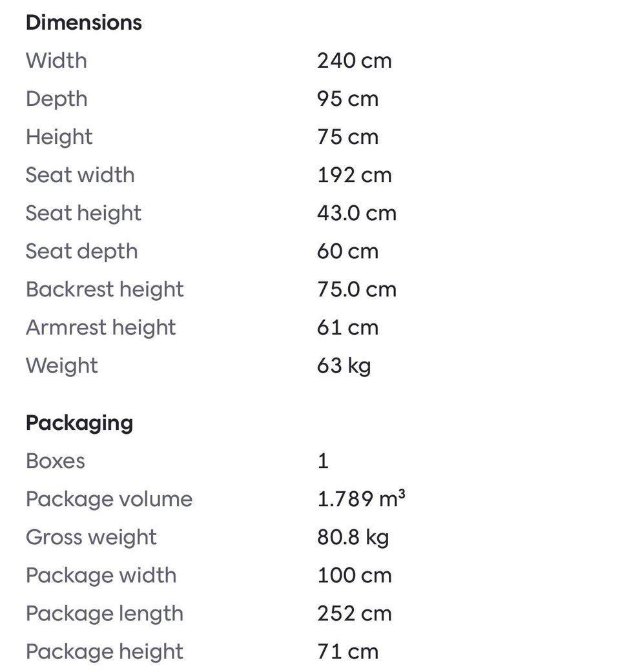Viewport: 620px width, 672px height.
Task: Select the Width row label
Action: (x=56, y=61)
